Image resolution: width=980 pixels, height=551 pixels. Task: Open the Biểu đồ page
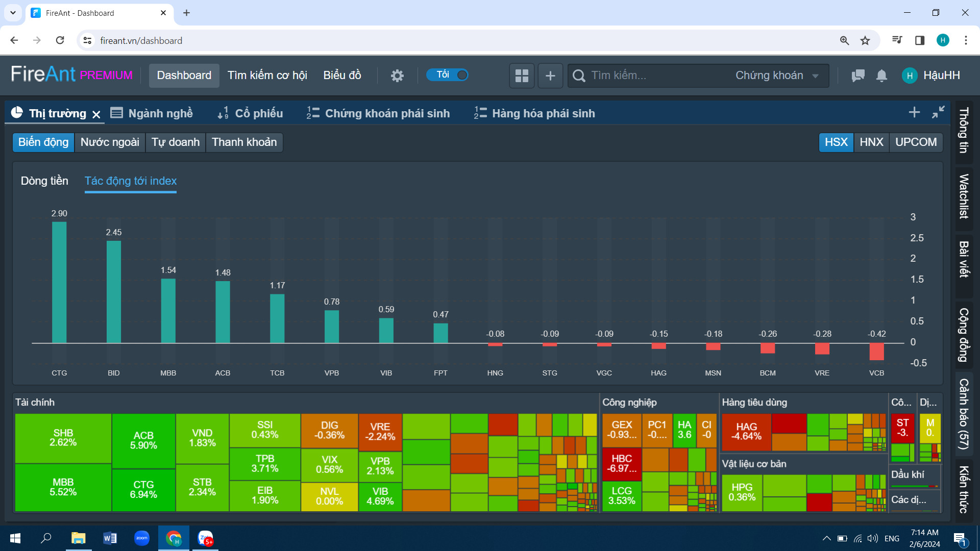pyautogui.click(x=342, y=76)
